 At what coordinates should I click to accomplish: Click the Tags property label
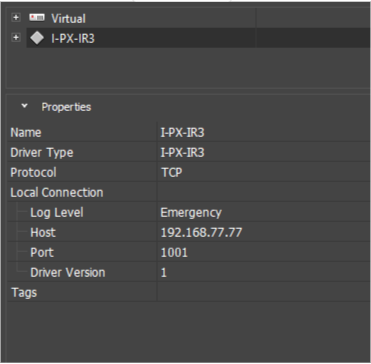[24, 293]
